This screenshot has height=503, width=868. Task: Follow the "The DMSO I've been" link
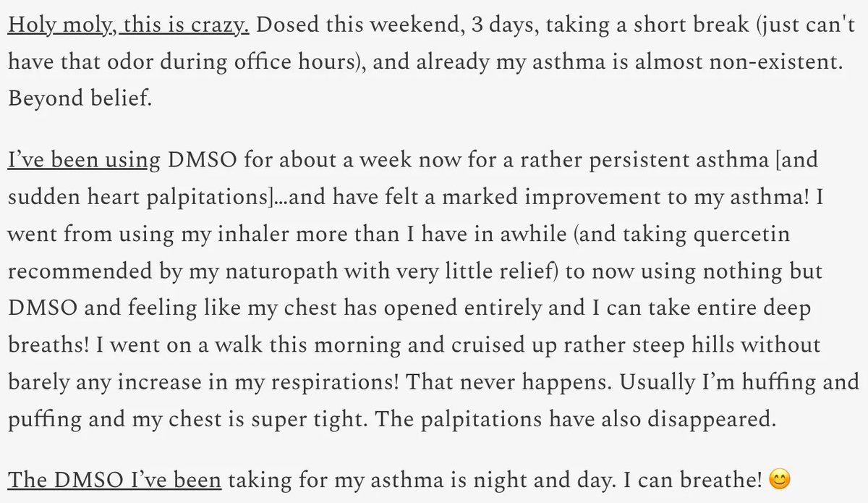pyautogui.click(x=115, y=478)
